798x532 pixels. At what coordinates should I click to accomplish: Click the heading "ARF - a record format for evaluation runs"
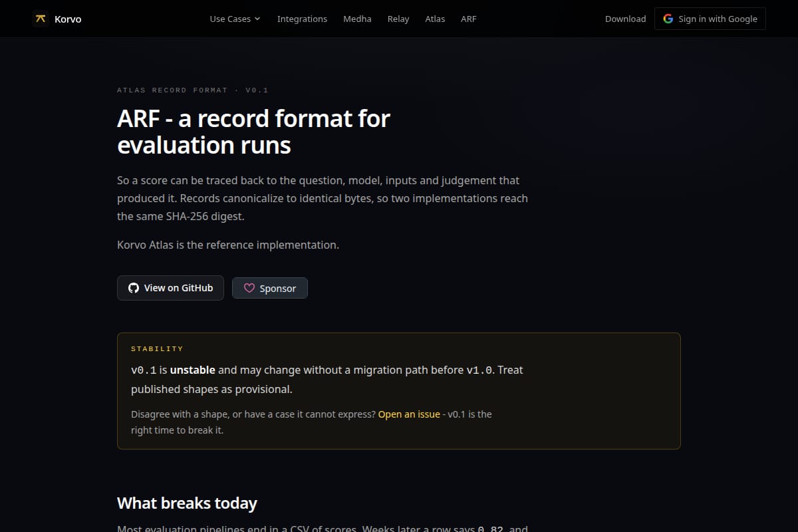253,131
